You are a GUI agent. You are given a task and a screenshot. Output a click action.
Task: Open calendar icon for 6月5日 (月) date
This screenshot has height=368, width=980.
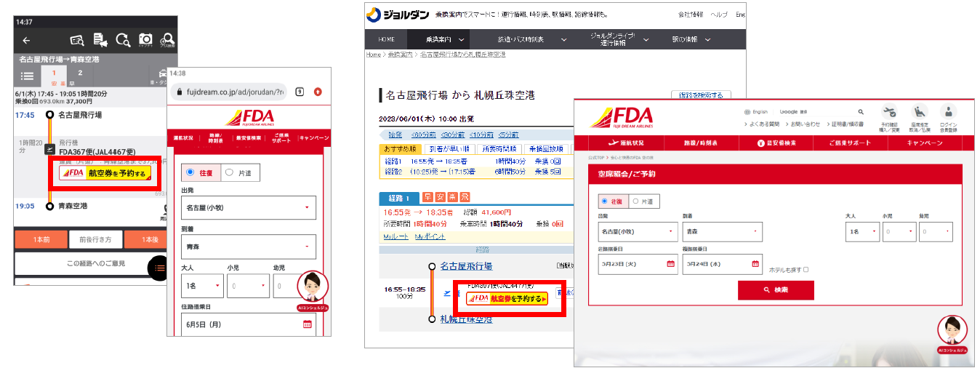[307, 324]
